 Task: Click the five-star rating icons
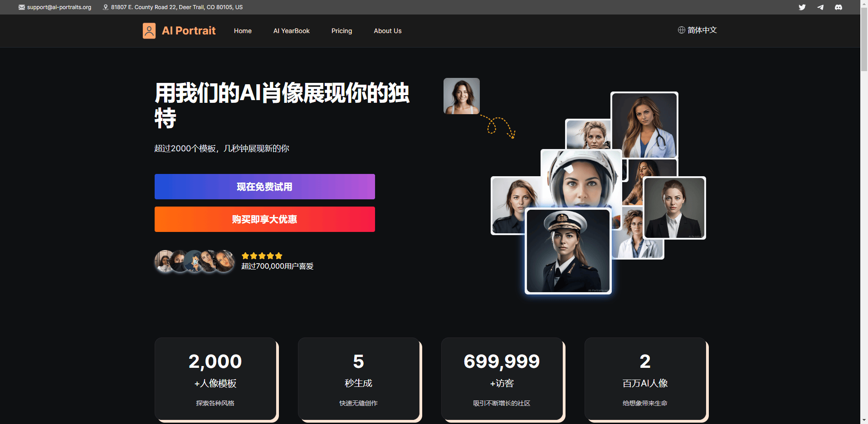pos(262,256)
